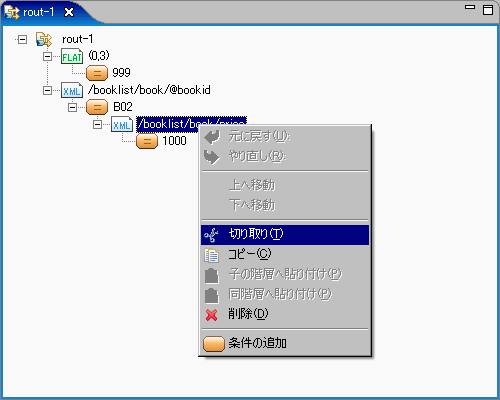
Task: Click the copy pages icon in the context menu
Action: pos(211,255)
